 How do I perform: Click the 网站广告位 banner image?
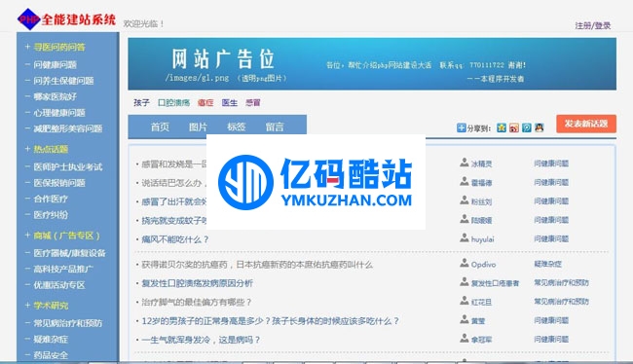[372, 64]
